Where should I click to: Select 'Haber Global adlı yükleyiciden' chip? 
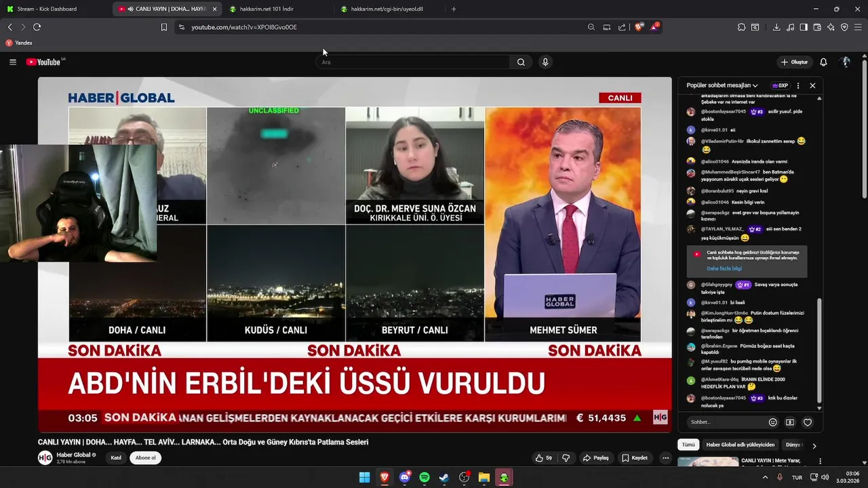coord(740,445)
